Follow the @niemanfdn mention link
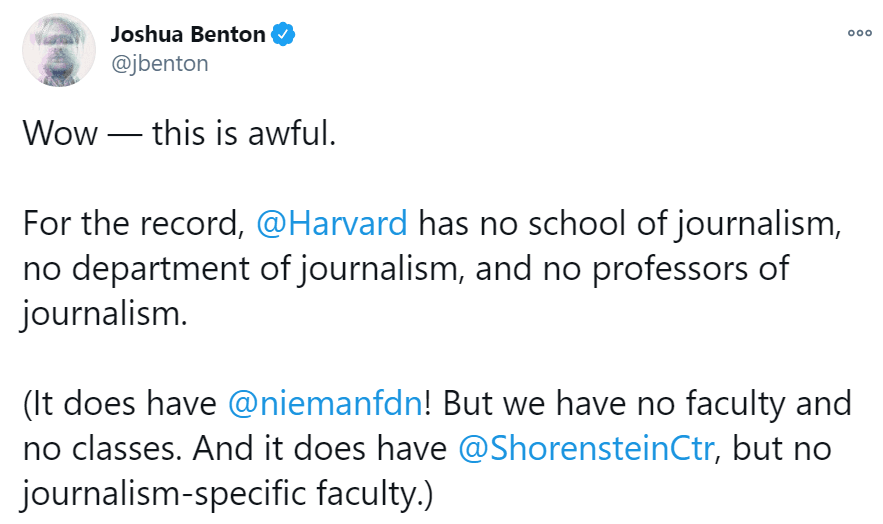 (x=325, y=403)
